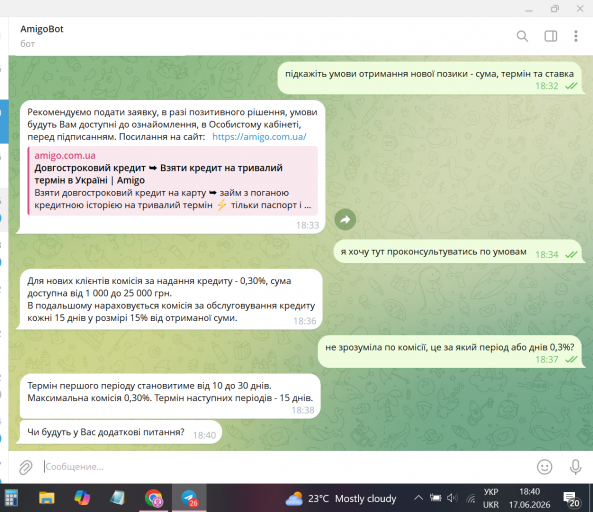Open notification center with 20 badge
The image size is (593, 512).
(x=571, y=499)
